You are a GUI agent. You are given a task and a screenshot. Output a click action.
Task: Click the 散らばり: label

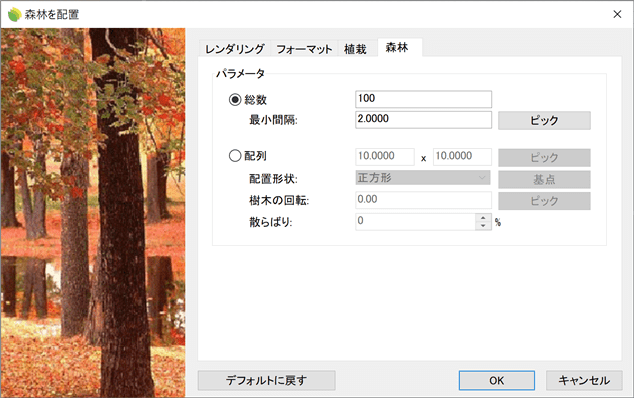point(271,222)
